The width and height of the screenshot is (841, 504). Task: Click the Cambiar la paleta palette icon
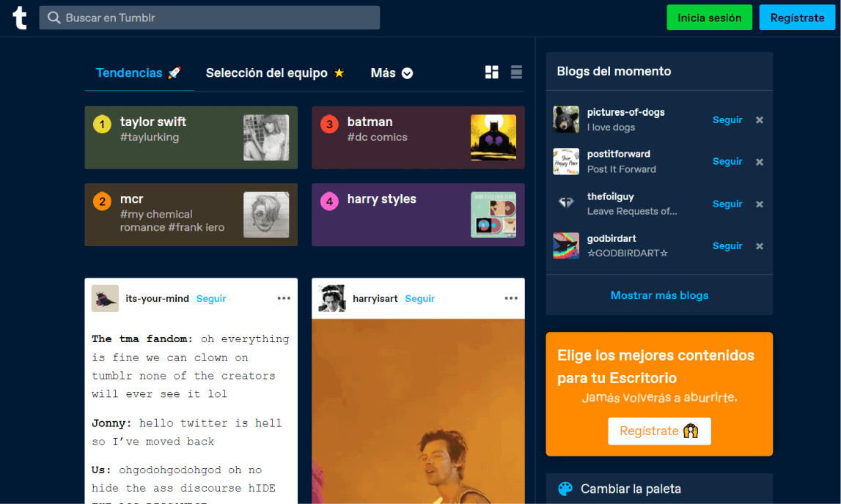click(x=565, y=489)
